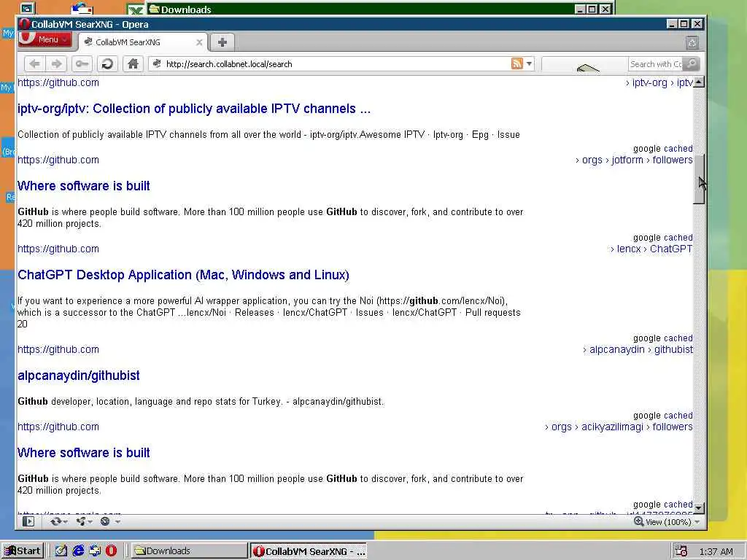This screenshot has height=560, width=747.
Task: Click 'Github developer, location, language and repo' snippet
Action: pyautogui.click(x=201, y=402)
